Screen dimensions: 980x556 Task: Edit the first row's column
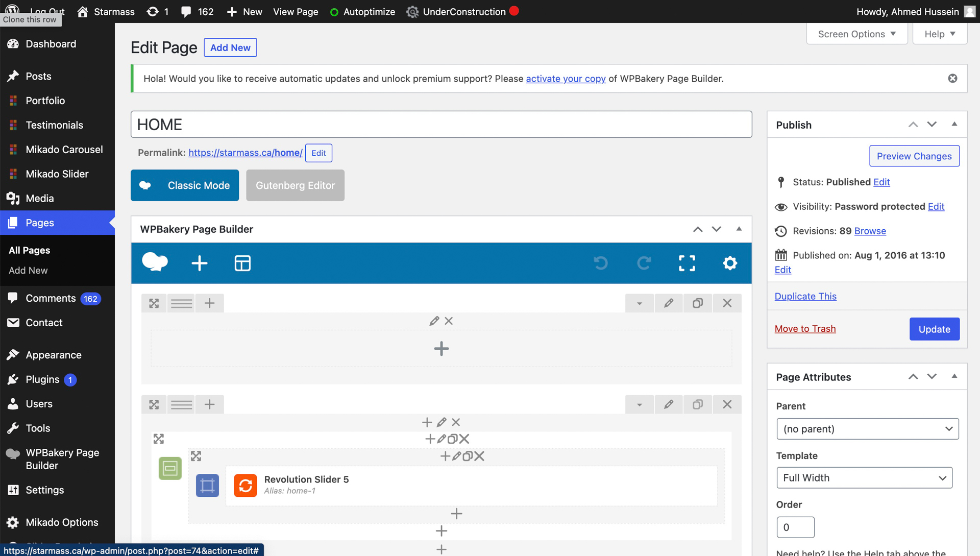click(434, 321)
